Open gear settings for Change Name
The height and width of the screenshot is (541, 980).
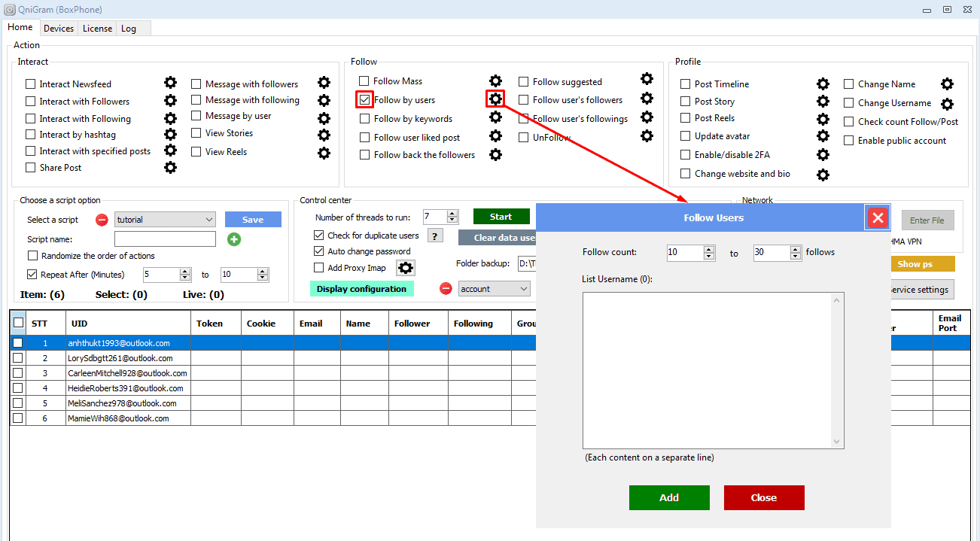click(x=947, y=84)
